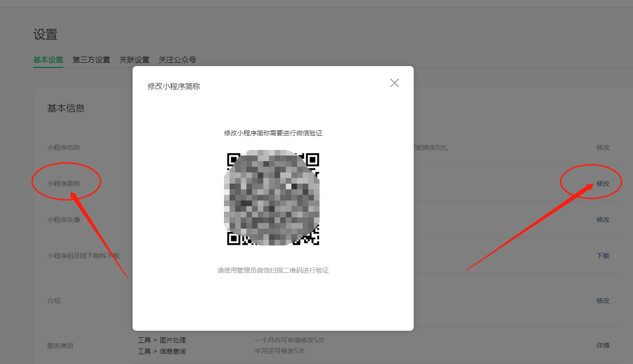Viewport: 633px width, 364px height.
Task: Click 修改 in the 小程序名称 row
Action: [x=603, y=148]
